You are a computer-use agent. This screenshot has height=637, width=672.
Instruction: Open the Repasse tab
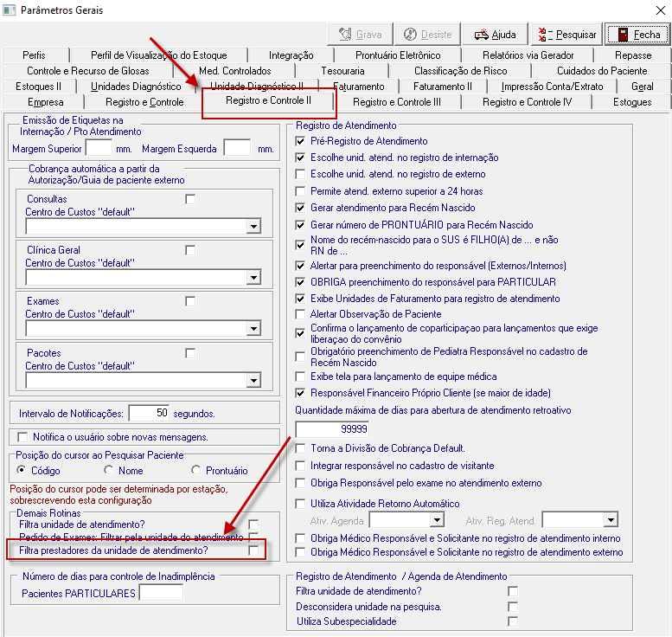click(633, 55)
